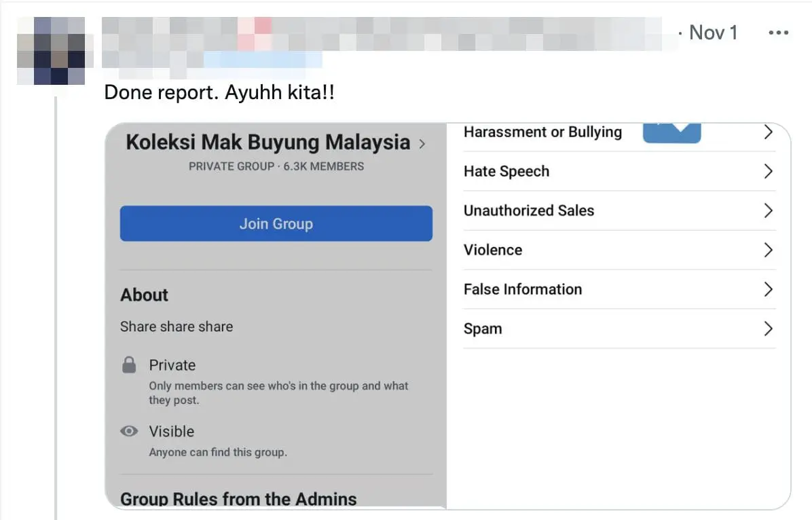812x520 pixels.
Task: Click arrow next to Harassment or Bullying
Action: pos(768,132)
